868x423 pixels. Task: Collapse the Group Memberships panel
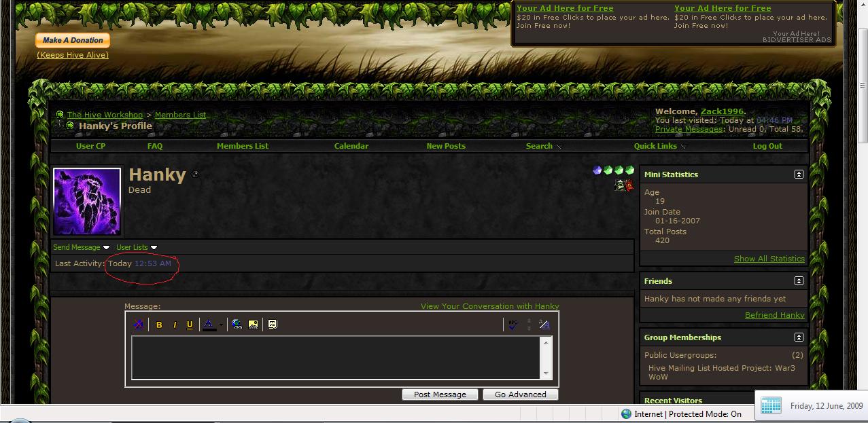point(799,337)
